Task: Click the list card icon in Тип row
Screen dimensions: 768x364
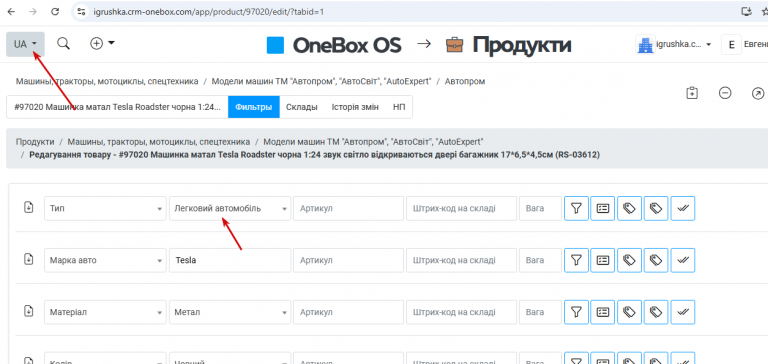Action: click(603, 208)
